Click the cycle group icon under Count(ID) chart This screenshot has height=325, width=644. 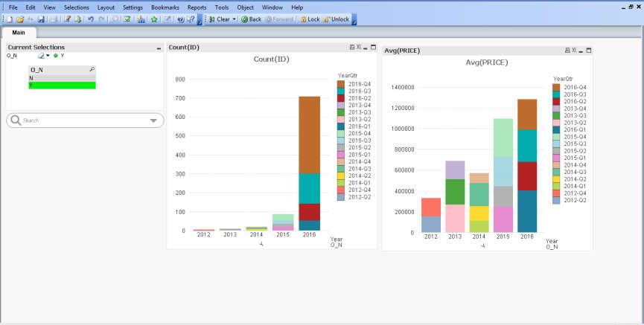(261, 244)
